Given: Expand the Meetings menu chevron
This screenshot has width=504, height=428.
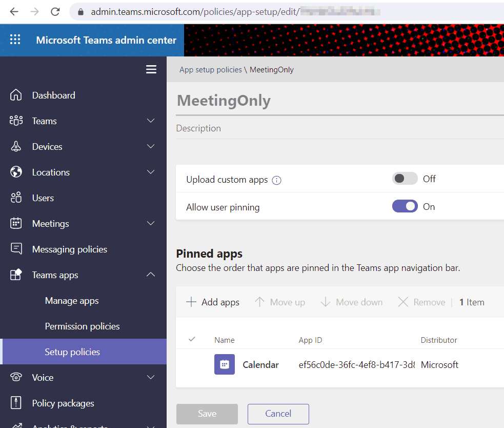Looking at the screenshot, I should 150,223.
